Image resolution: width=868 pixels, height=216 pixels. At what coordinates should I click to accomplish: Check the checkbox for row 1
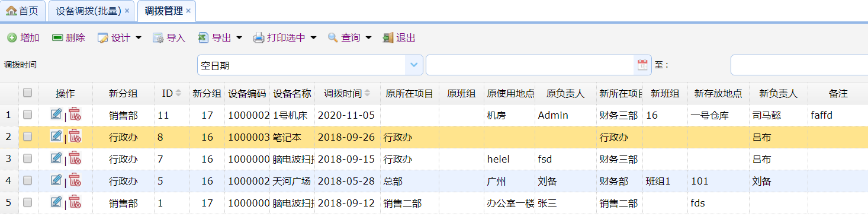click(x=27, y=115)
